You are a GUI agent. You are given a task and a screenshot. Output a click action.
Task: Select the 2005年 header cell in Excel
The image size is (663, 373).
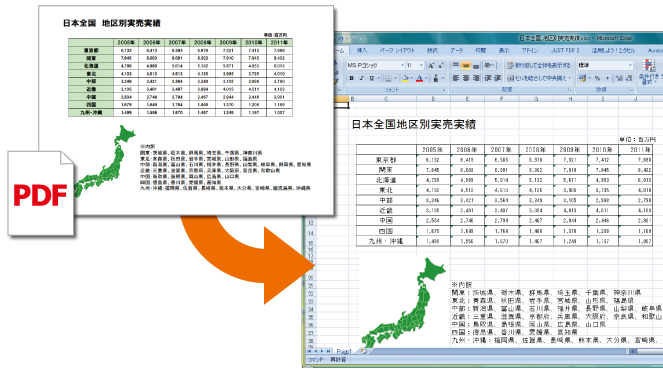pyautogui.click(x=433, y=149)
